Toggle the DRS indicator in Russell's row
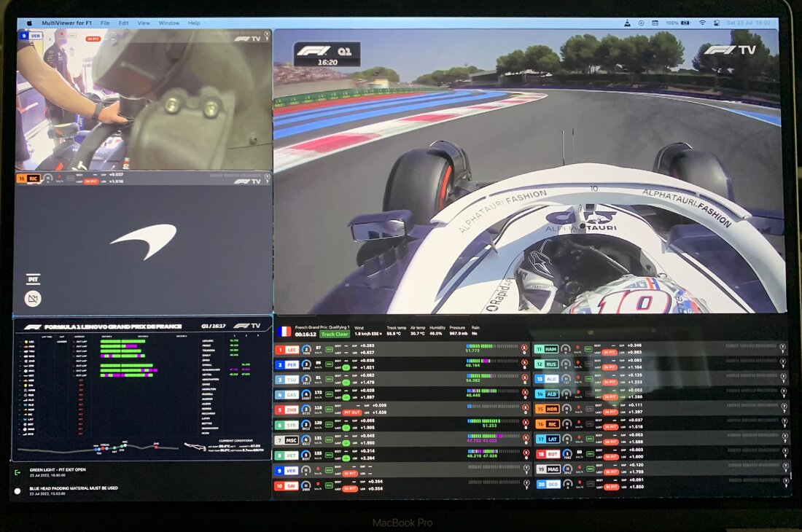The image size is (802, 532). click(588, 364)
